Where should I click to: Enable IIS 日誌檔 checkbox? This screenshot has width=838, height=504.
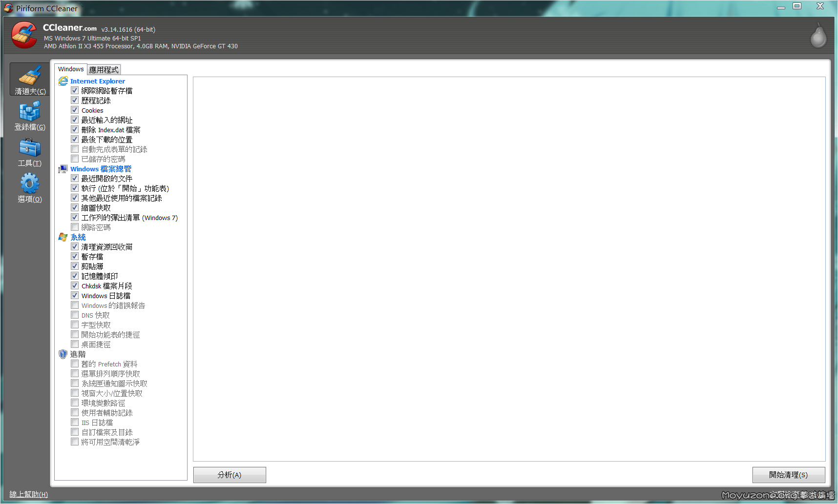75,422
